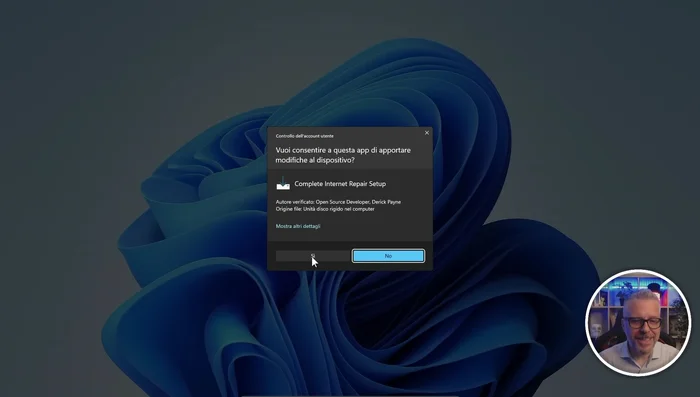Screen dimensions: 700x397
Task: Select the Complete Internet Repair Setup name
Action: pyautogui.click(x=340, y=184)
